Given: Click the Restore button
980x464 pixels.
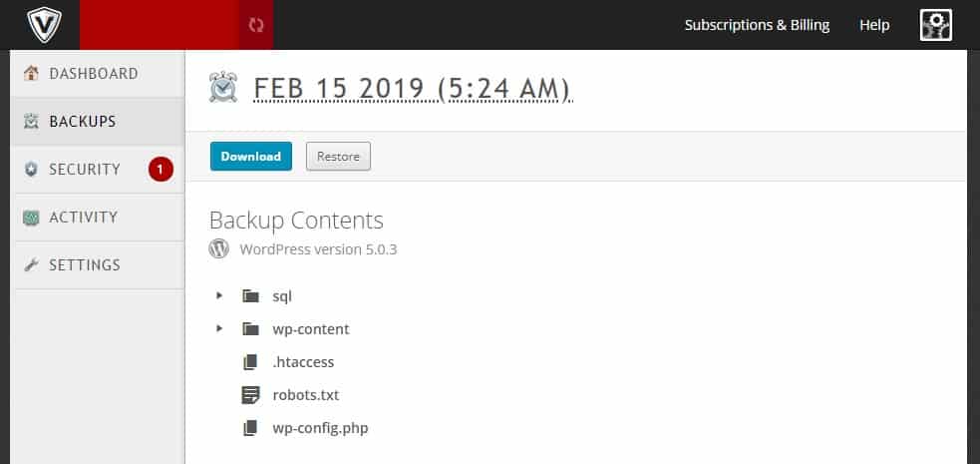Looking at the screenshot, I should [338, 157].
